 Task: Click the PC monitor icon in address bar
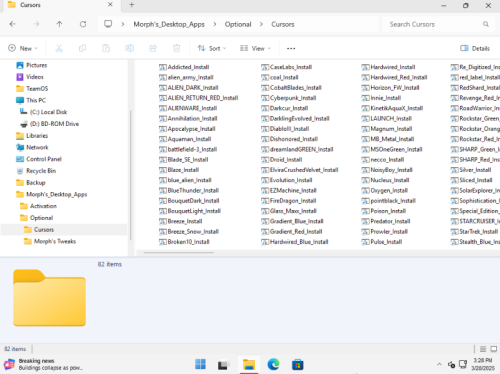tap(108, 24)
